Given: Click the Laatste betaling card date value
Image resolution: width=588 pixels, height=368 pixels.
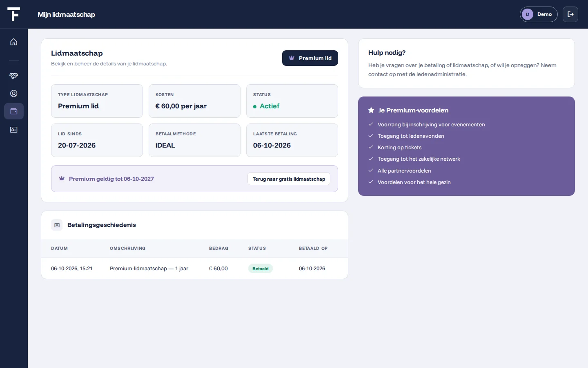Looking at the screenshot, I should [272, 146].
